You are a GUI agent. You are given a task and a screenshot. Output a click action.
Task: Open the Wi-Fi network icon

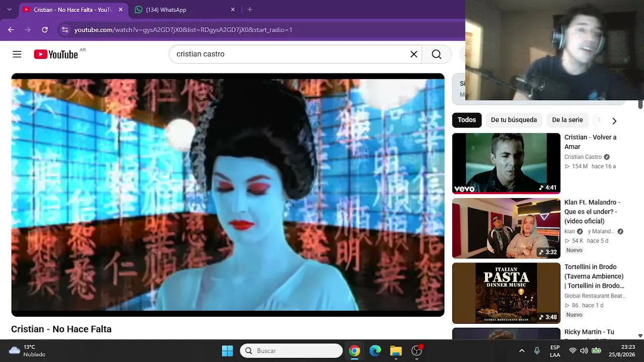point(573,351)
